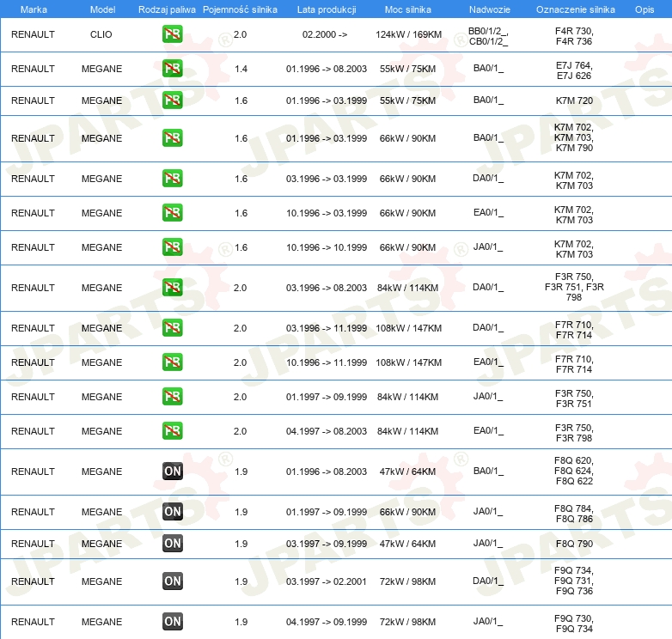
Task: Click the Moc silnika column header
Action: (408, 9)
